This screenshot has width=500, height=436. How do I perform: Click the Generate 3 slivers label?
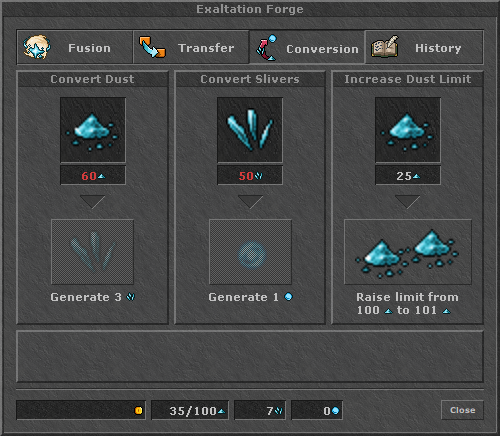click(93, 297)
